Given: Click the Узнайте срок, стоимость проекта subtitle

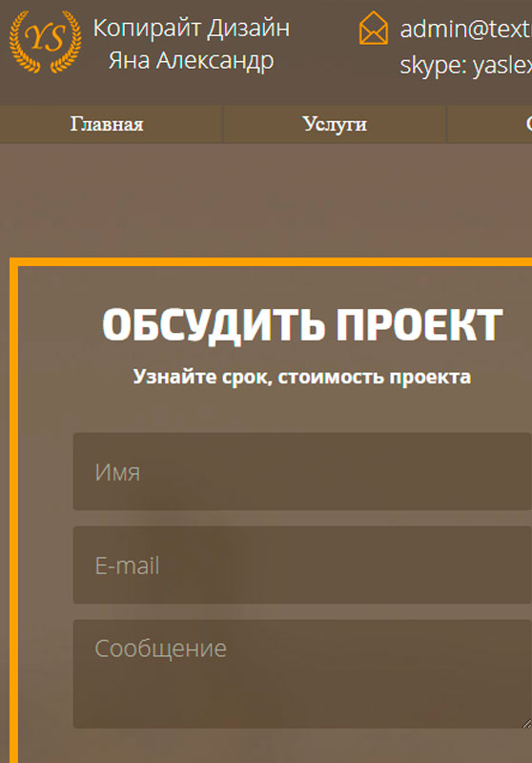Looking at the screenshot, I should [302, 377].
